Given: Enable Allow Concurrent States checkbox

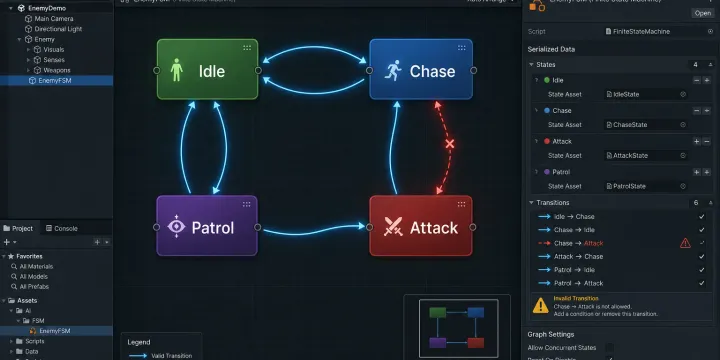Looking at the screenshot, I should [609, 348].
